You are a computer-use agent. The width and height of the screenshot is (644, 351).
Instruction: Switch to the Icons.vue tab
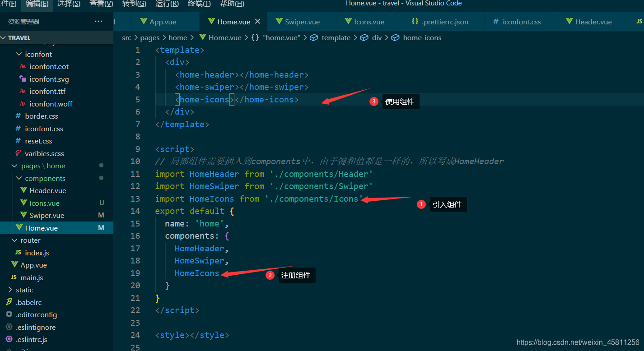[x=369, y=22]
